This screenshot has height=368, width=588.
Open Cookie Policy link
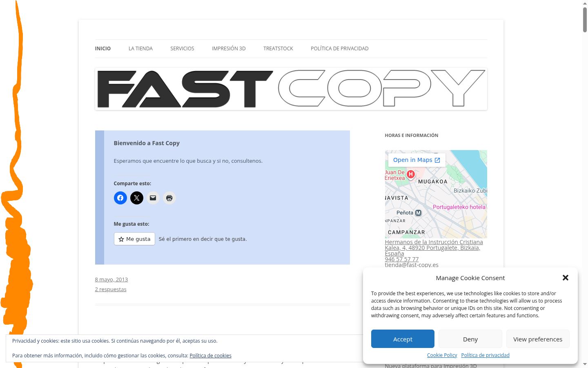[x=442, y=355]
